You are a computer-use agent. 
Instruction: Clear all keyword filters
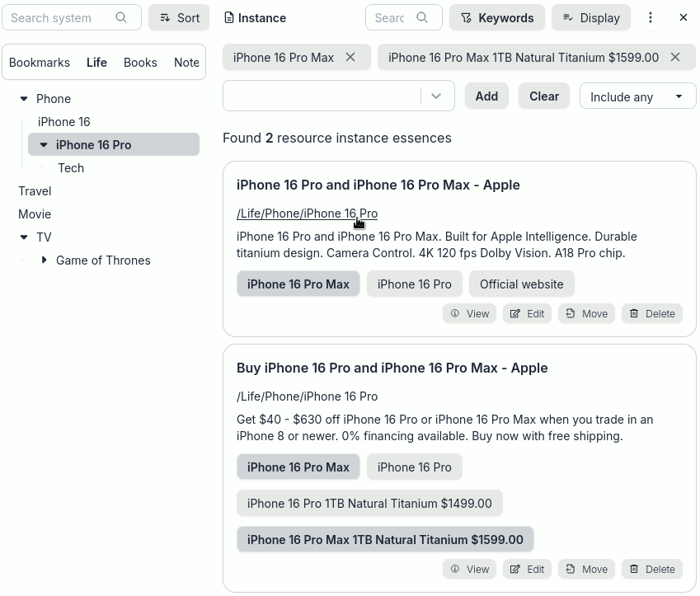pos(544,96)
